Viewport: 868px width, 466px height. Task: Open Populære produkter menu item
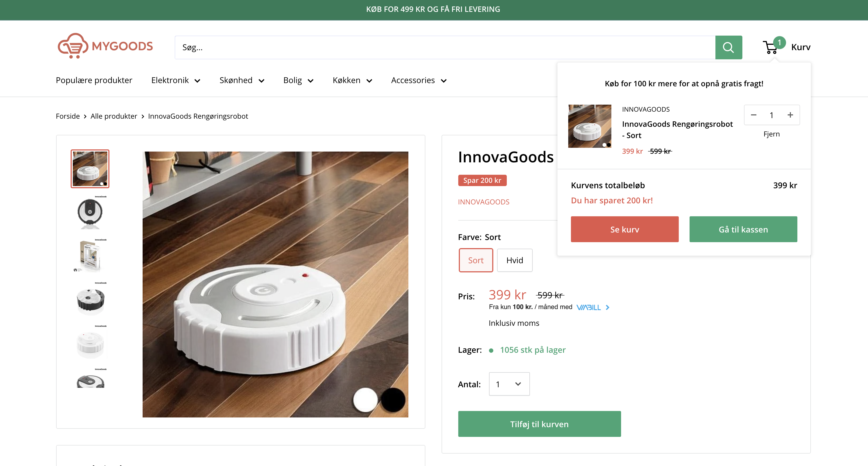coord(94,80)
